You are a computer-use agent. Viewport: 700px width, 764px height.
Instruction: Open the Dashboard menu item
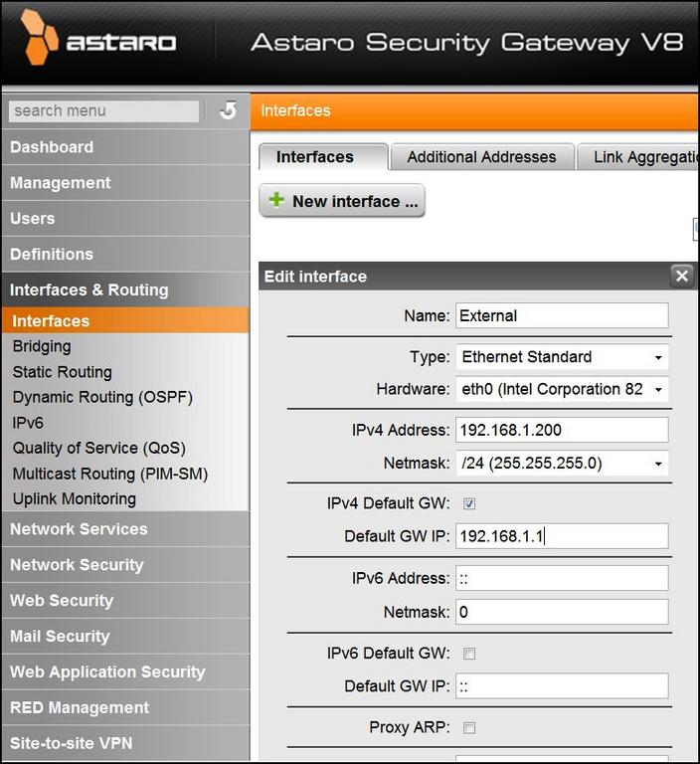(52, 147)
